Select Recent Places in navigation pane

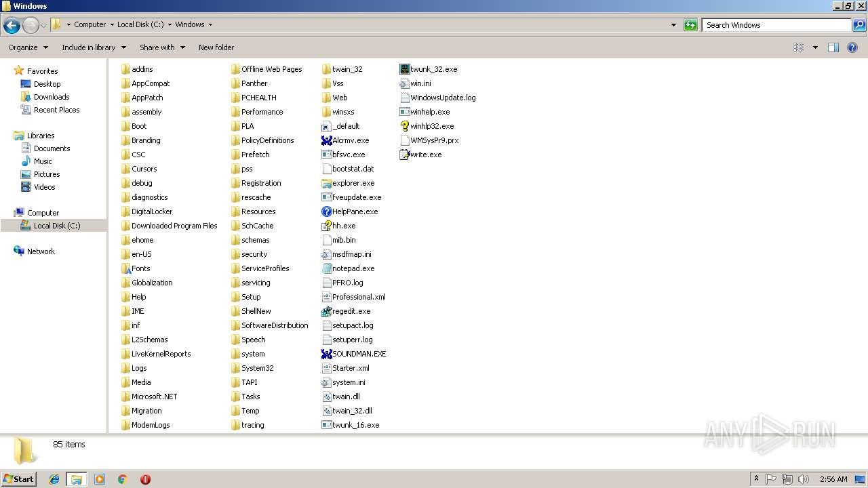(56, 110)
